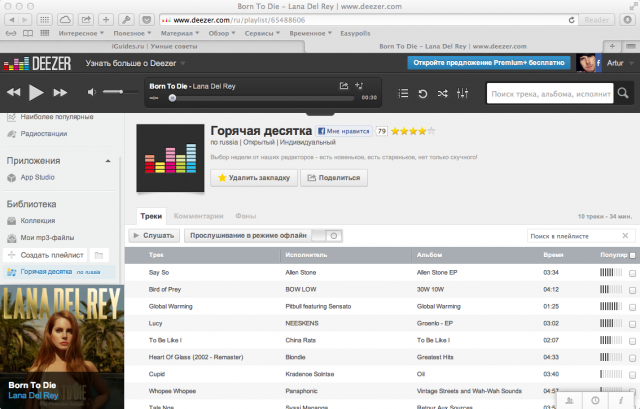Open 'Сервисы' bookmarks folder

pyautogui.click(x=262, y=33)
